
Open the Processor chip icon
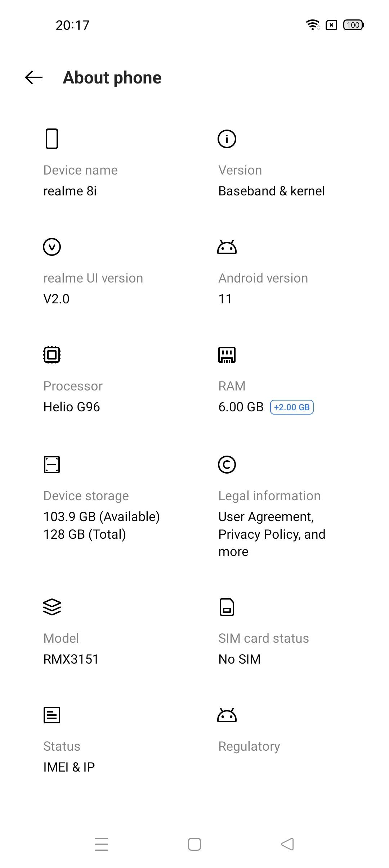coord(52,355)
